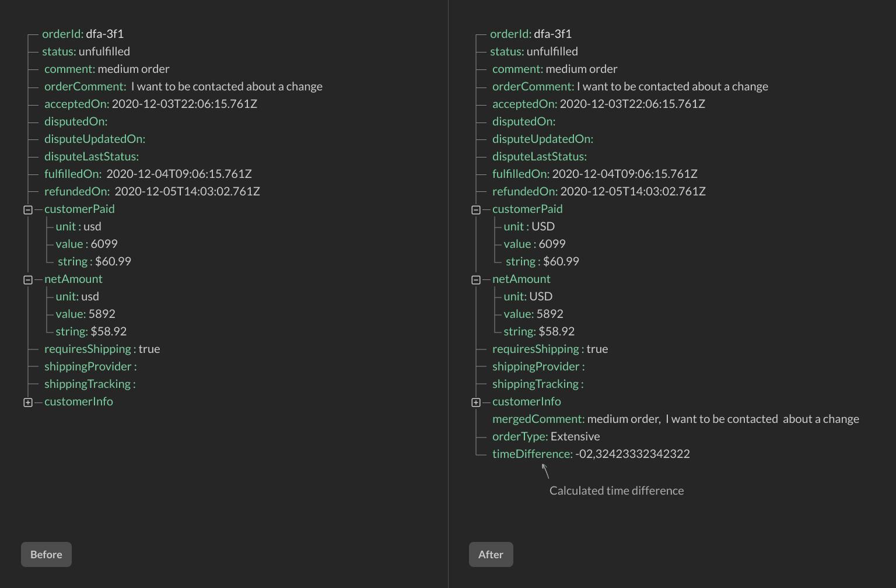
Task: Click the Before button
Action: 46,554
